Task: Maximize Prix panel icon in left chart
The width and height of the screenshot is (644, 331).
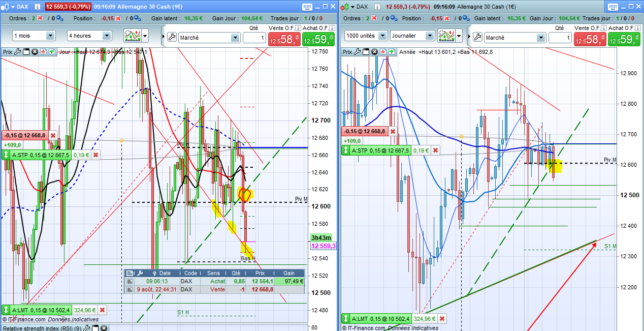Action: click(x=26, y=52)
